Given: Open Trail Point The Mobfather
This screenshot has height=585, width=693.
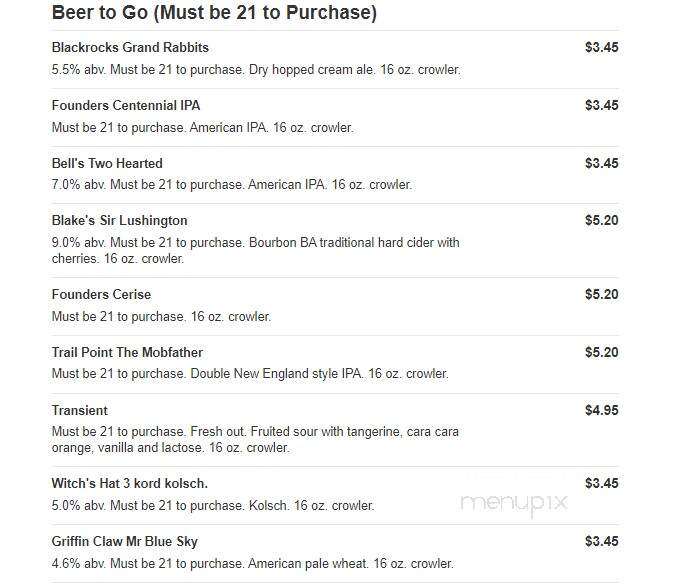Looking at the screenshot, I should click(x=127, y=352).
